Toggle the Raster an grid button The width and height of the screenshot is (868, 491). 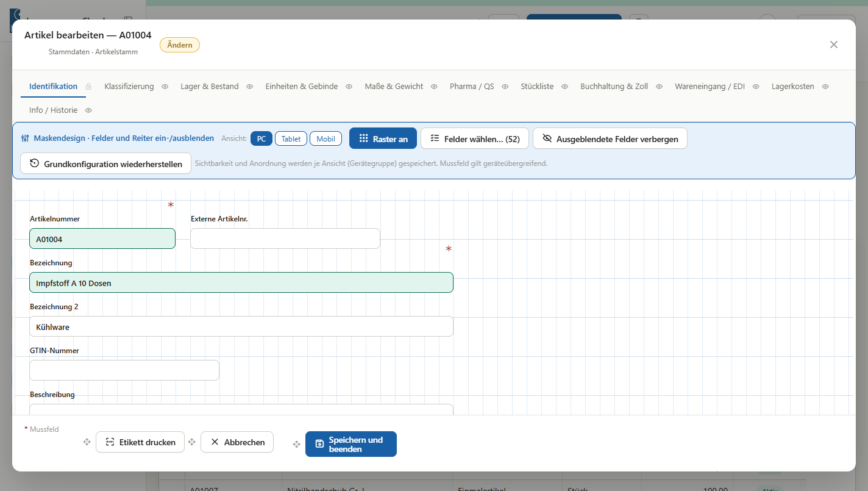coord(383,138)
